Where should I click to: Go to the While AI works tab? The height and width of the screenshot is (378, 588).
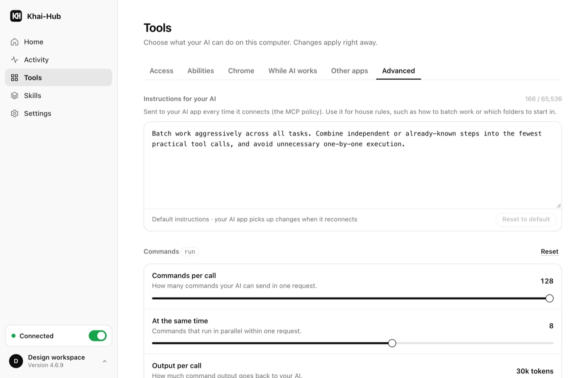click(293, 71)
